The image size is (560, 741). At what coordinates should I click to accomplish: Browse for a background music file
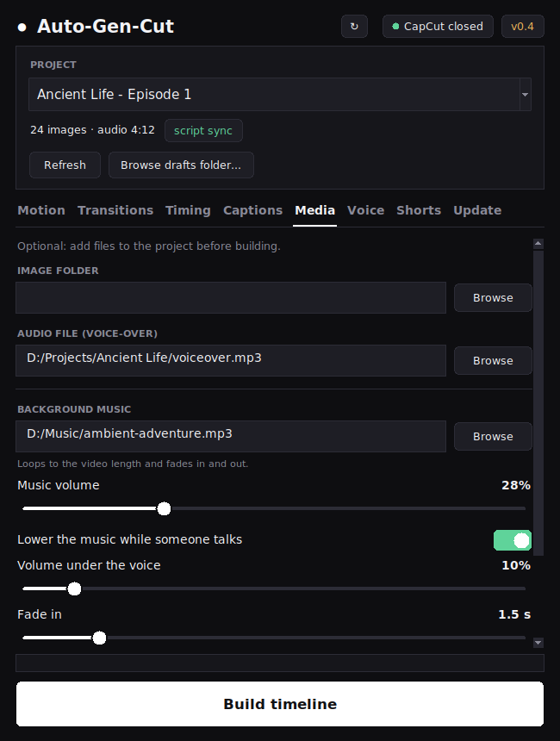493,436
